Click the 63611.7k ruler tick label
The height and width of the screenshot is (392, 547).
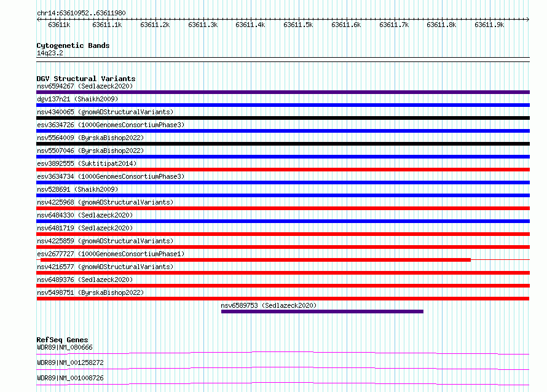point(394,25)
